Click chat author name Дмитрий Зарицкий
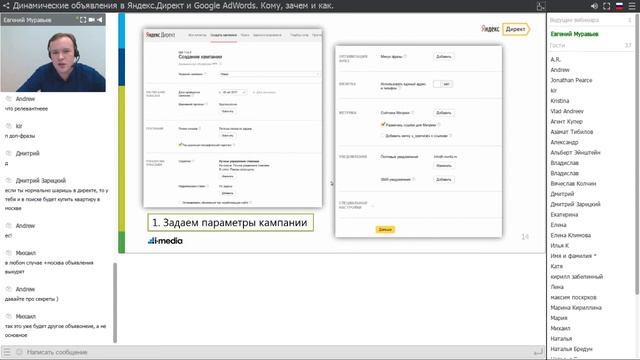This screenshot has width=640, height=360. (41, 180)
